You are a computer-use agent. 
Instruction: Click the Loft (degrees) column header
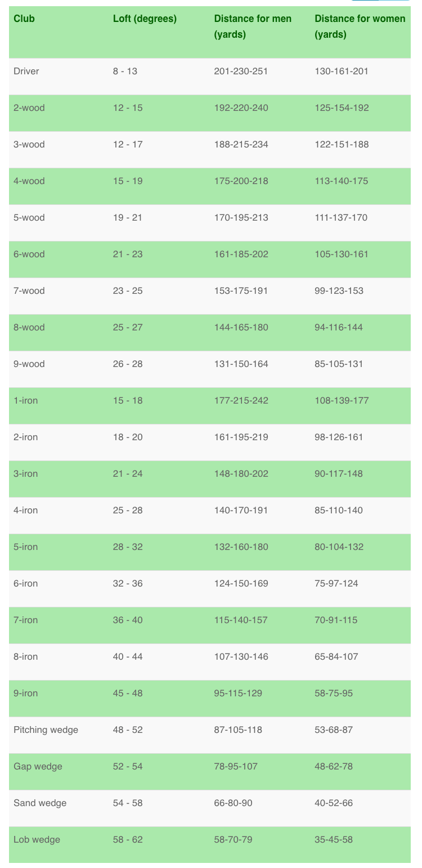[145, 19]
